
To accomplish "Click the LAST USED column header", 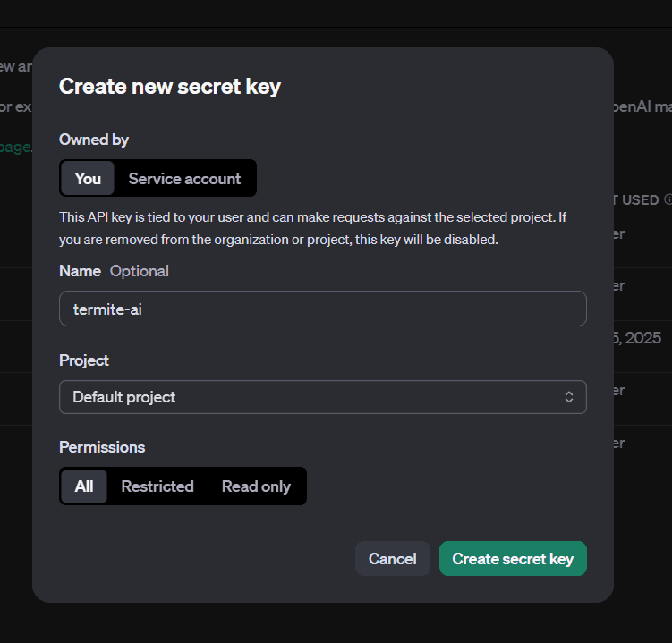I will [637, 200].
